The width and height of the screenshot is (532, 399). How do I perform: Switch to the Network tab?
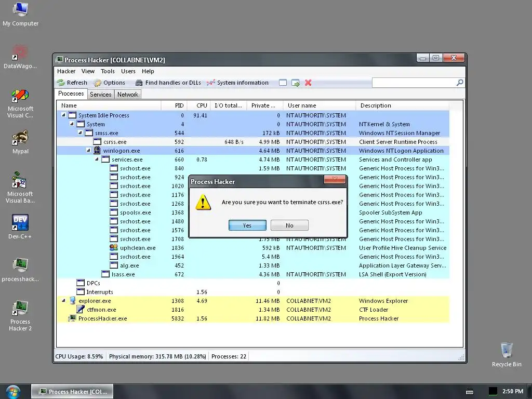point(128,95)
